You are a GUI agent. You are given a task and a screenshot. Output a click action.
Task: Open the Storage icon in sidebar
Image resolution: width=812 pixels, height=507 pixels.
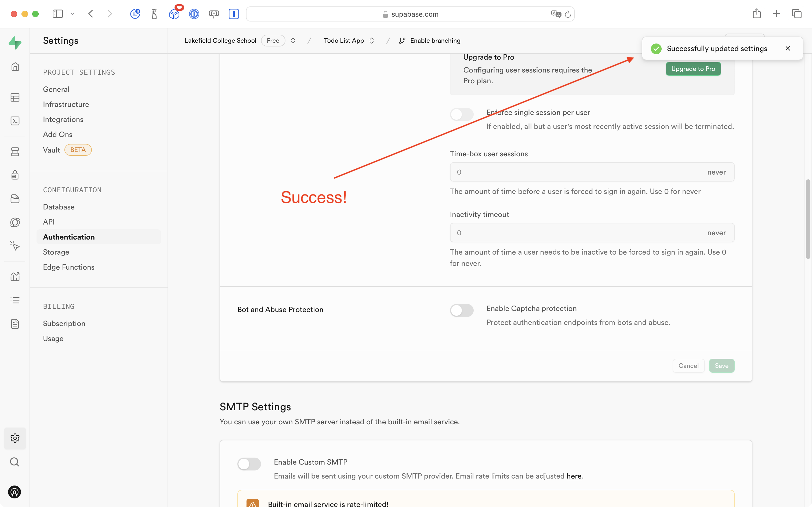click(15, 199)
